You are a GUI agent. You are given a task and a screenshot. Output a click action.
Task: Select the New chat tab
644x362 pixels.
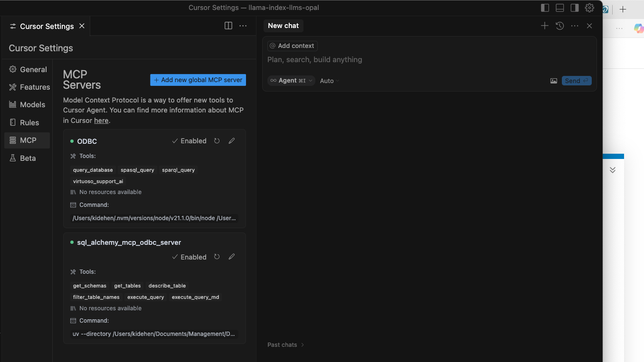[283, 26]
